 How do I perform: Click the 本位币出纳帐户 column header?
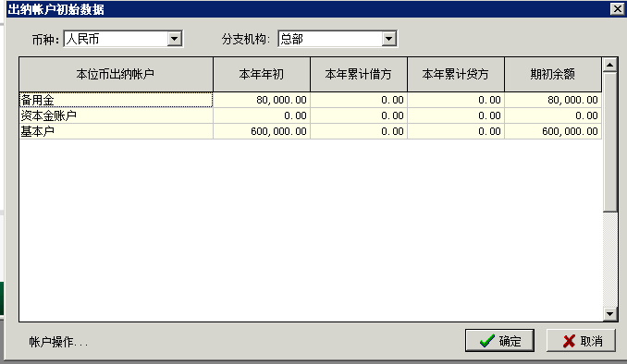tap(116, 74)
